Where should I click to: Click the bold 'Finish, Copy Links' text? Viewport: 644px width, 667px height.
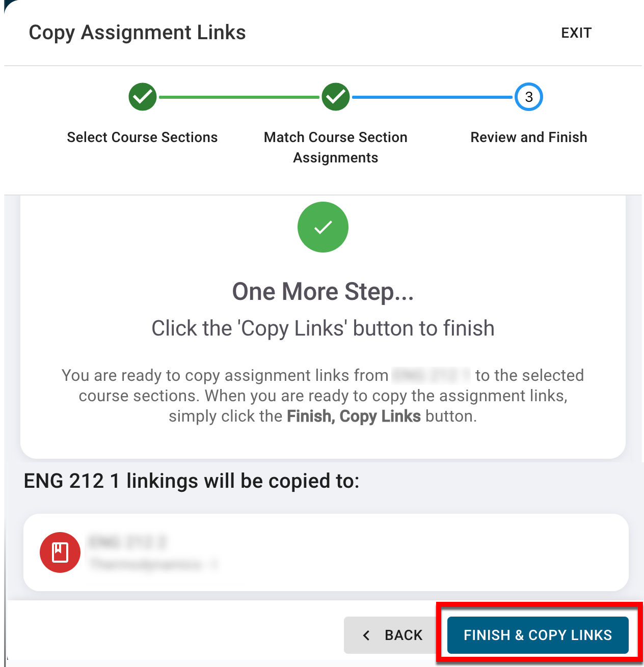click(x=354, y=416)
